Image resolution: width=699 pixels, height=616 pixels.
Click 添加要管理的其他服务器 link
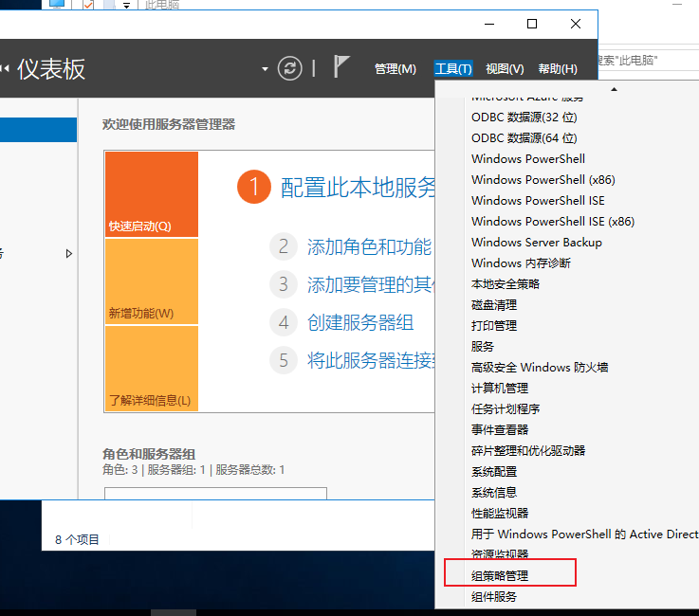tap(371, 284)
